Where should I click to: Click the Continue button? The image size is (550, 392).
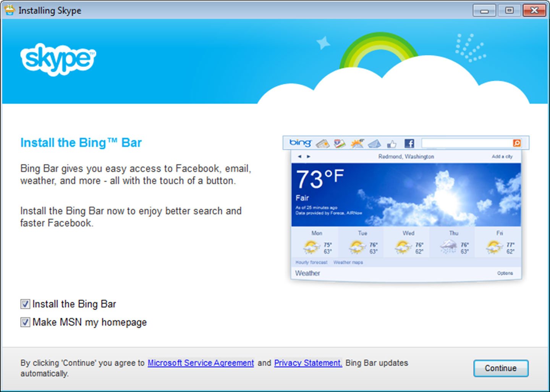click(x=501, y=368)
